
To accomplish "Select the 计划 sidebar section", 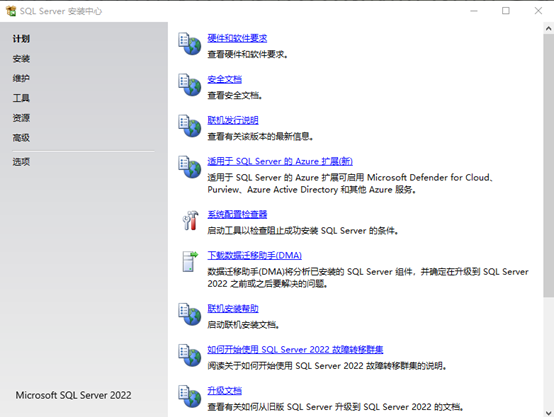I will [x=21, y=39].
